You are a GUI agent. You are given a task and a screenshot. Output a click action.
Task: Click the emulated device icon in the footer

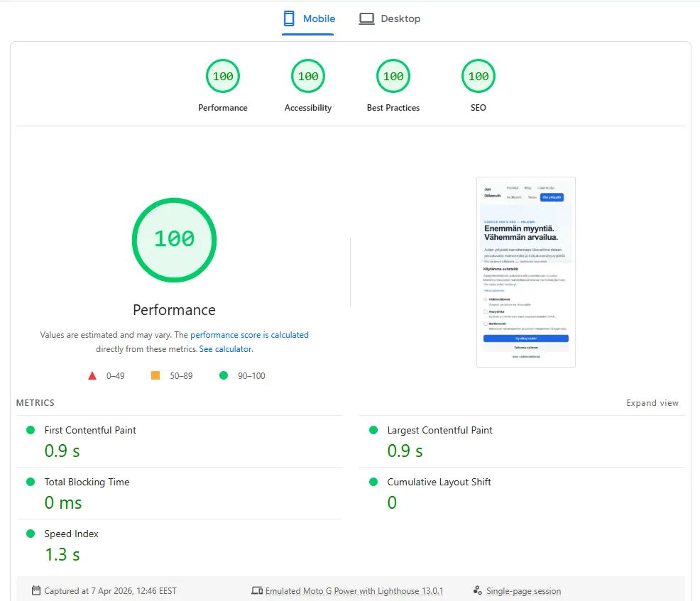click(256, 590)
